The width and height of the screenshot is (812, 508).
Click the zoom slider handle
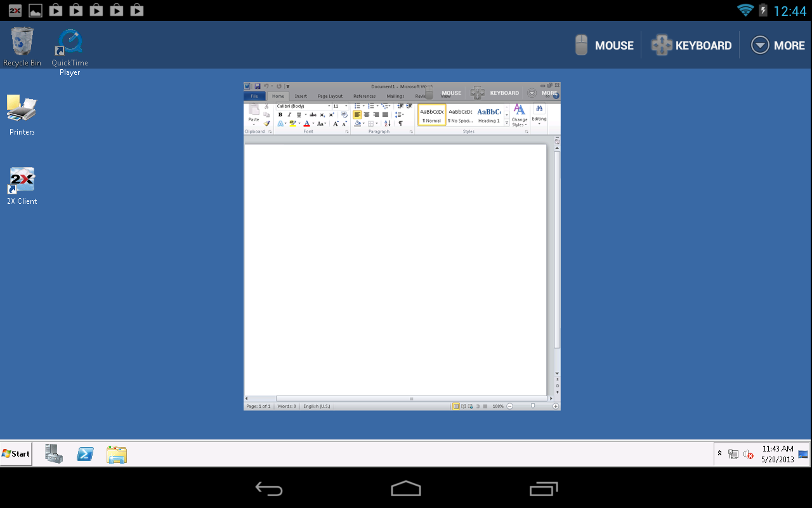(533, 406)
